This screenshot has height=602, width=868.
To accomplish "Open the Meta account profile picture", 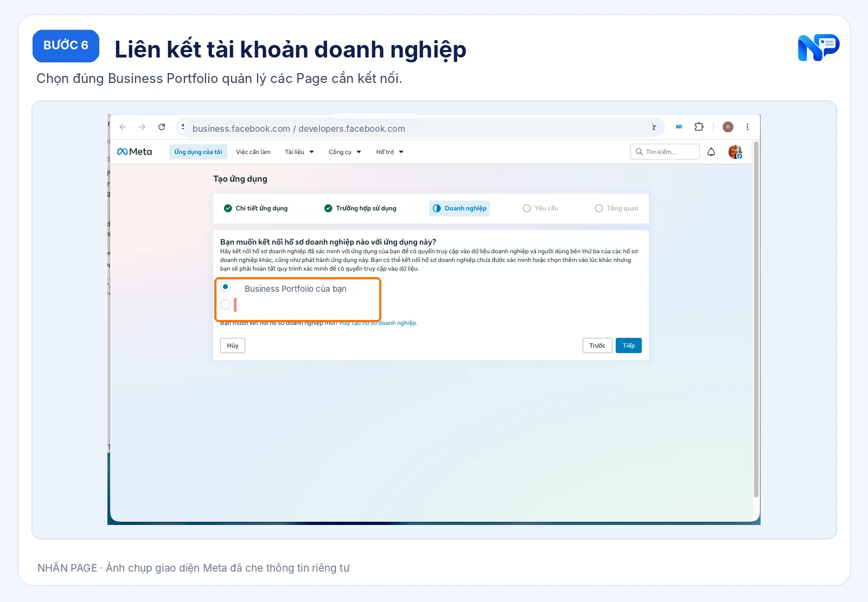I will point(735,152).
